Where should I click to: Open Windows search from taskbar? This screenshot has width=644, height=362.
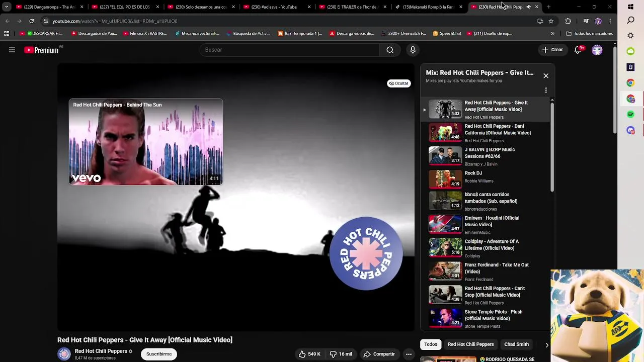pos(630,21)
